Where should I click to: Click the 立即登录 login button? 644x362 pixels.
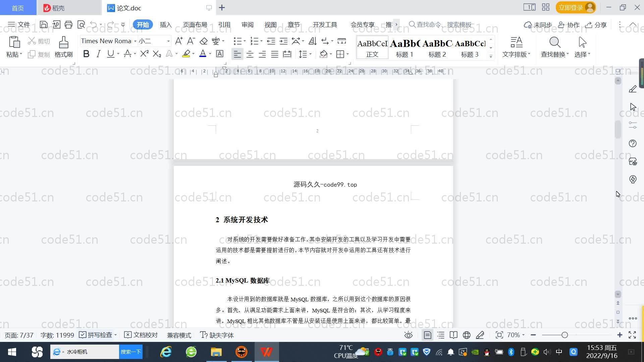pyautogui.click(x=576, y=7)
